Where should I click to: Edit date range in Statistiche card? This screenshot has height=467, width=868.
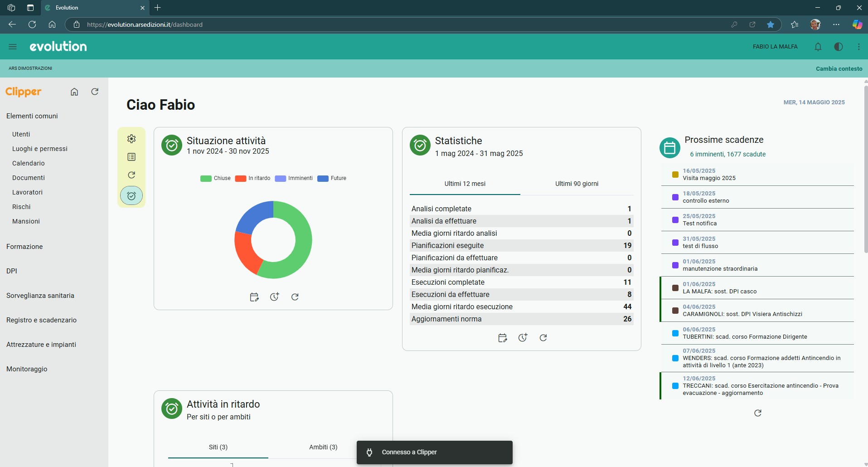502,338
